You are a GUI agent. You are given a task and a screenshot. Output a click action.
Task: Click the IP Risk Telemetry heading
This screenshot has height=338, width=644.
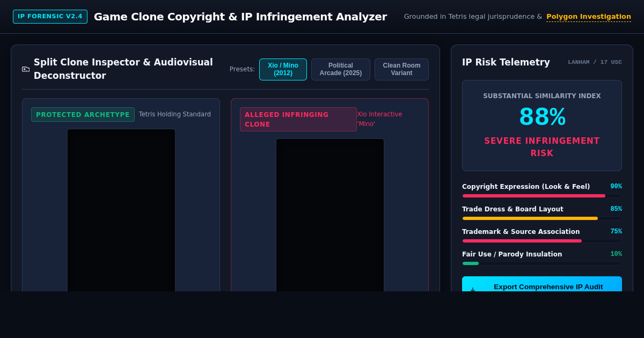click(506, 62)
